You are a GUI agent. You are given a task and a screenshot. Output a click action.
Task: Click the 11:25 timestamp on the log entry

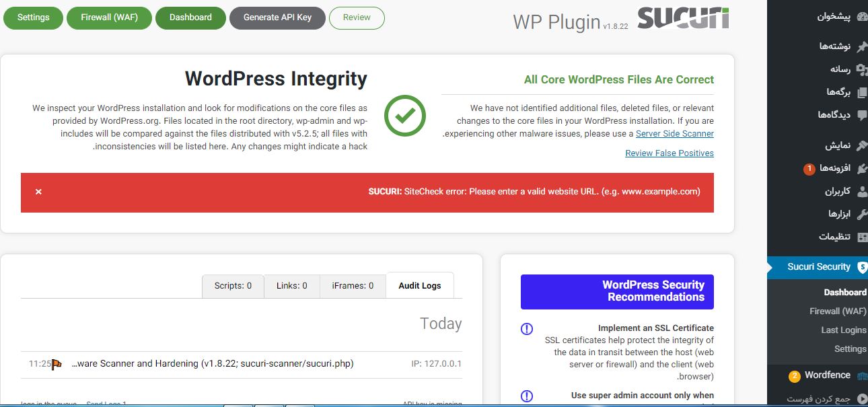coord(40,364)
